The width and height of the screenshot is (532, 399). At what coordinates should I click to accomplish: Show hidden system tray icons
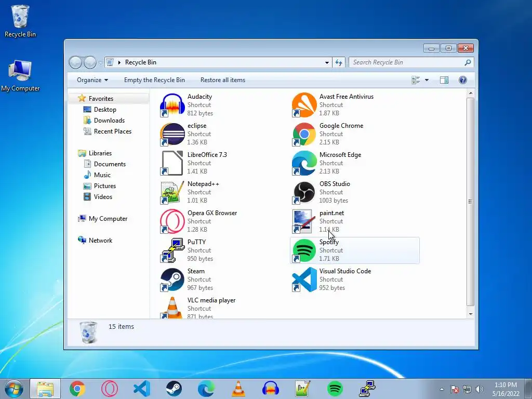[442, 389]
